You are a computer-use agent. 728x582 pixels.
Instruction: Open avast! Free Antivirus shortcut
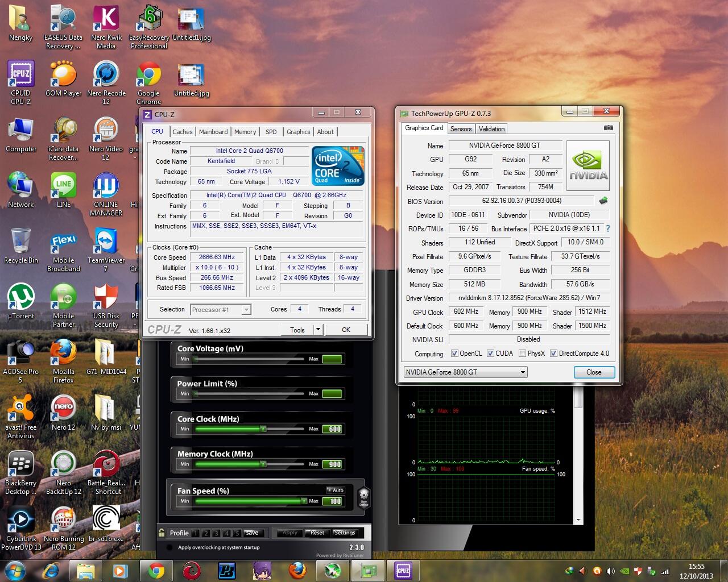click(21, 417)
